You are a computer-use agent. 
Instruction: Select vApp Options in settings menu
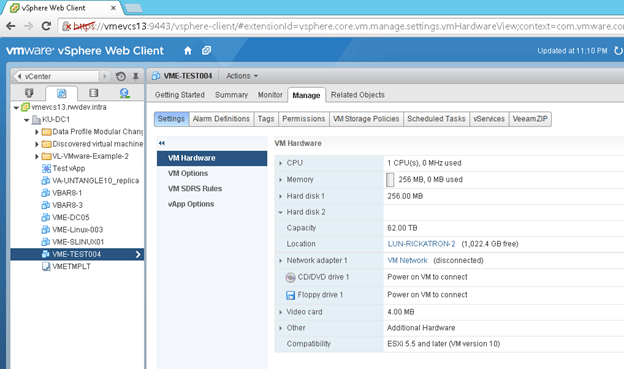[x=191, y=204]
